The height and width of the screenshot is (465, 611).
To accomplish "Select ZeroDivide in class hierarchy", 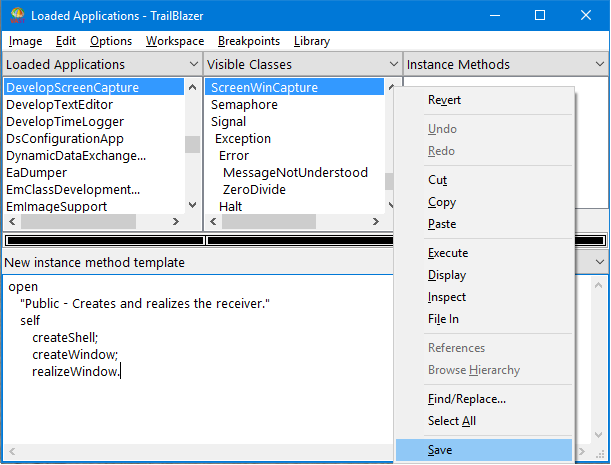I will click(x=254, y=189).
